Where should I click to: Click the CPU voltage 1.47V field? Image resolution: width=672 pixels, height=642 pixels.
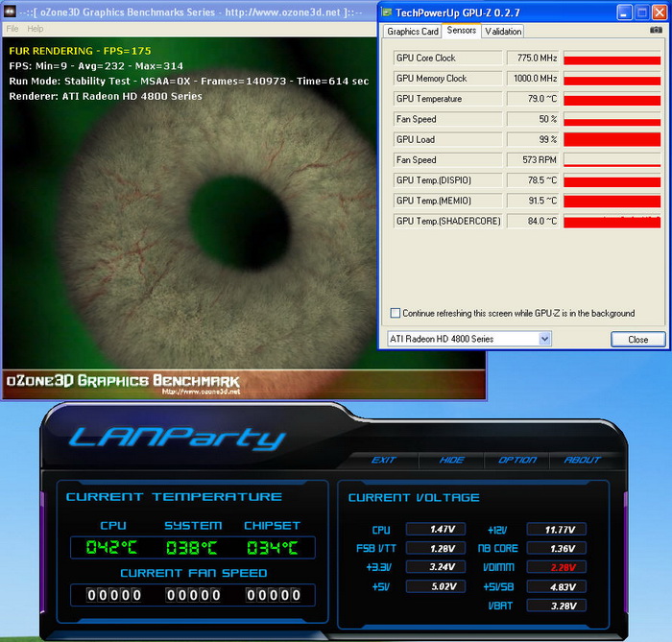(x=436, y=530)
